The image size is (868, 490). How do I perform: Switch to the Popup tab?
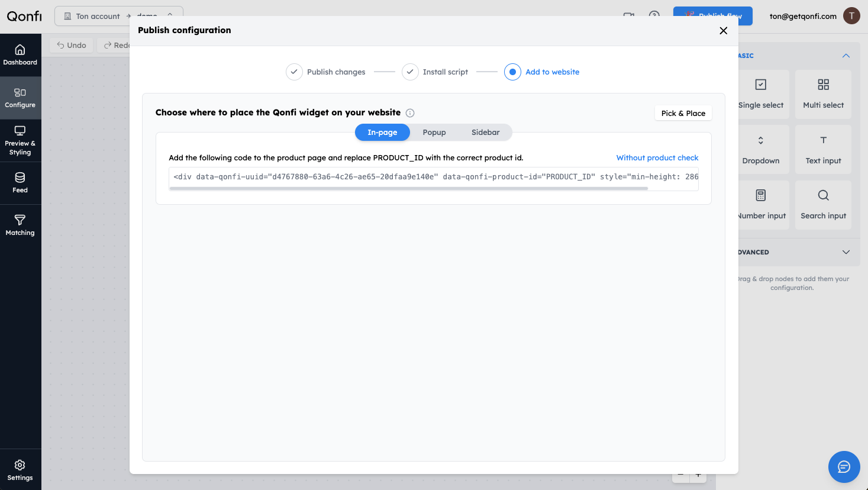point(434,133)
